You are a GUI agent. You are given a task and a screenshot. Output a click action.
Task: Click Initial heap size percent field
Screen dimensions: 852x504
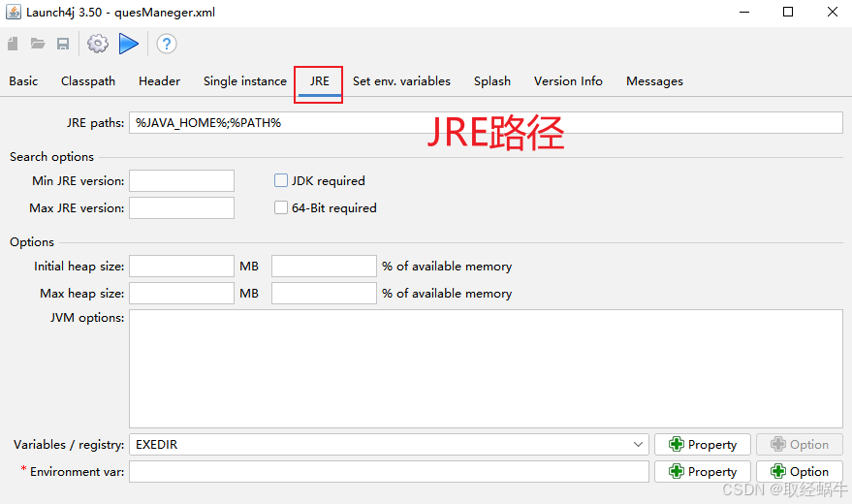pyautogui.click(x=324, y=267)
